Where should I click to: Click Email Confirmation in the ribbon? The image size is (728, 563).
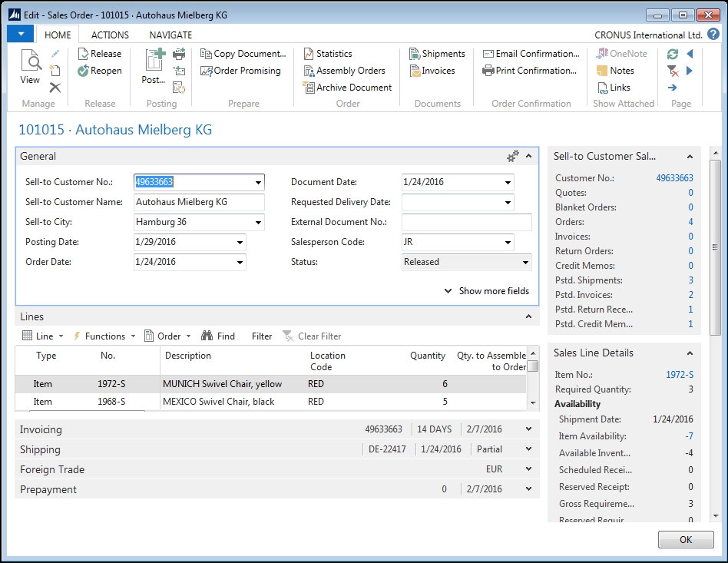pos(531,54)
